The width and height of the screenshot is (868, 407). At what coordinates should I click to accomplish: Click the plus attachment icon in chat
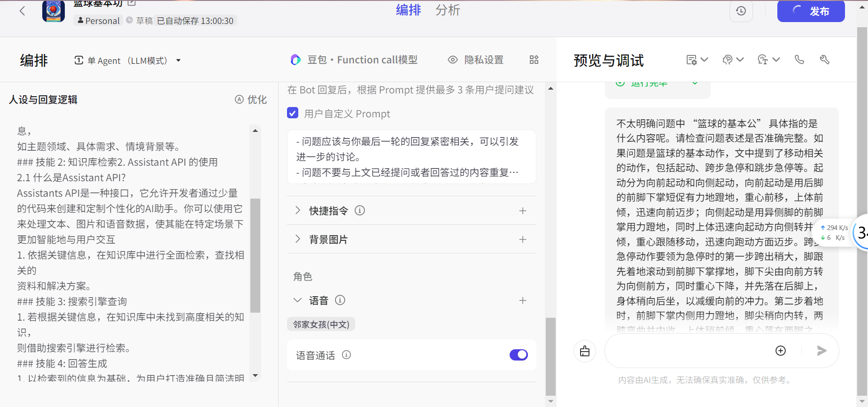point(780,351)
